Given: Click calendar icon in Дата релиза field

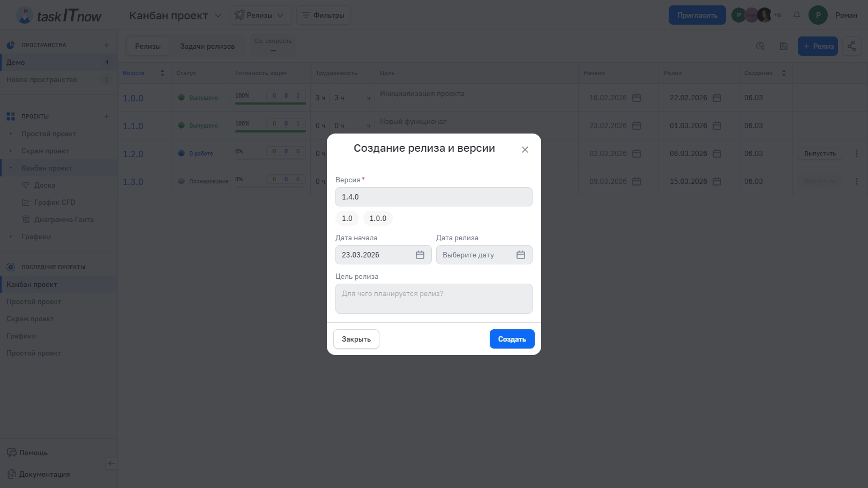Looking at the screenshot, I should pos(520,255).
